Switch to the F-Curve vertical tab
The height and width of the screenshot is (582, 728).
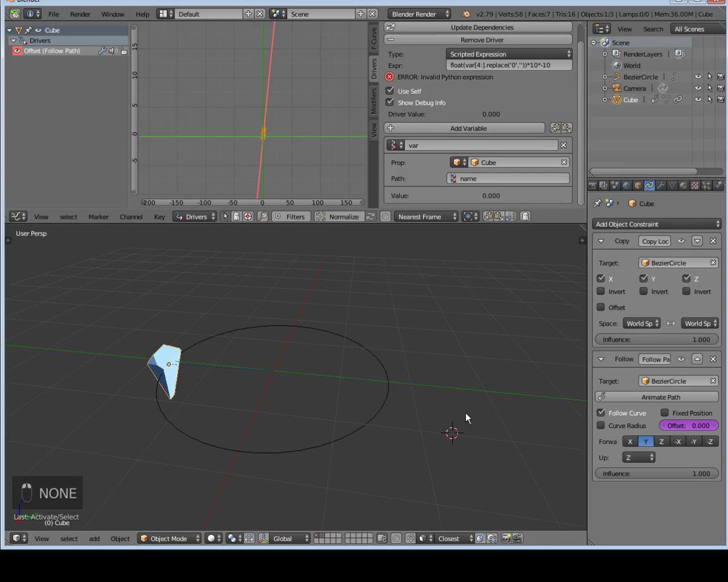point(374,38)
